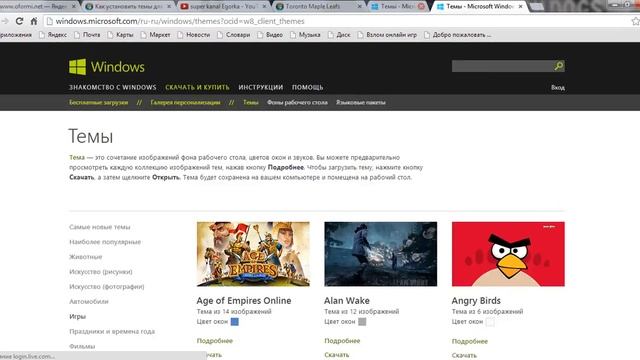Click the Windows logo on the page

(x=107, y=67)
